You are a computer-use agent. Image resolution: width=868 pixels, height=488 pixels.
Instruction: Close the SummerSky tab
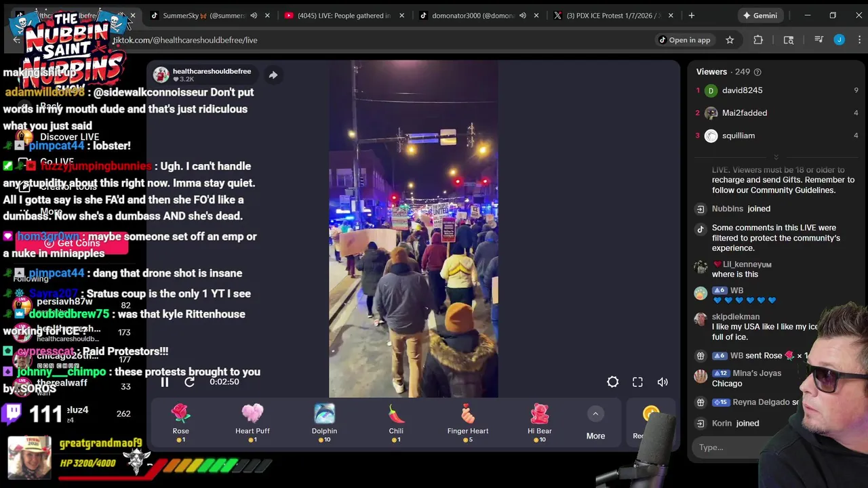(x=267, y=16)
